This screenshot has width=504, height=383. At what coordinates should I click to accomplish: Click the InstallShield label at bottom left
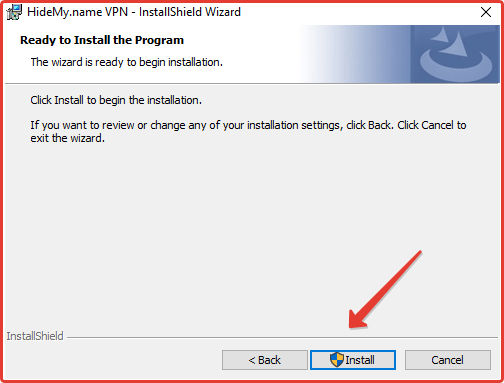coord(35,336)
